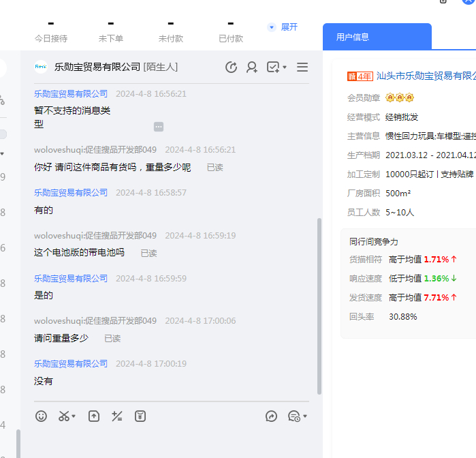Click the scissors screenshot tool icon
This screenshot has width=476, height=458.
click(64, 416)
